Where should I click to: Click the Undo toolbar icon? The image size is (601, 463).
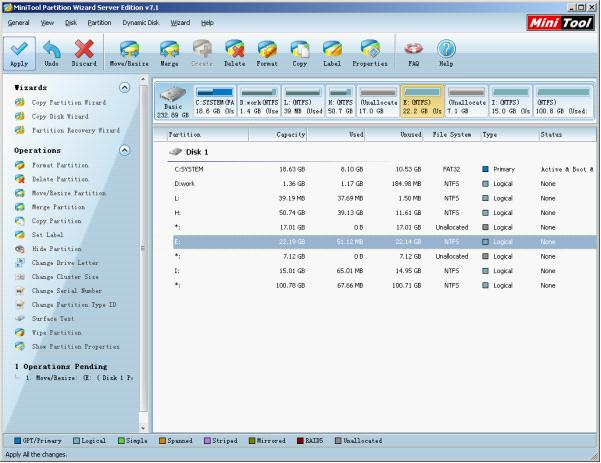coord(51,53)
